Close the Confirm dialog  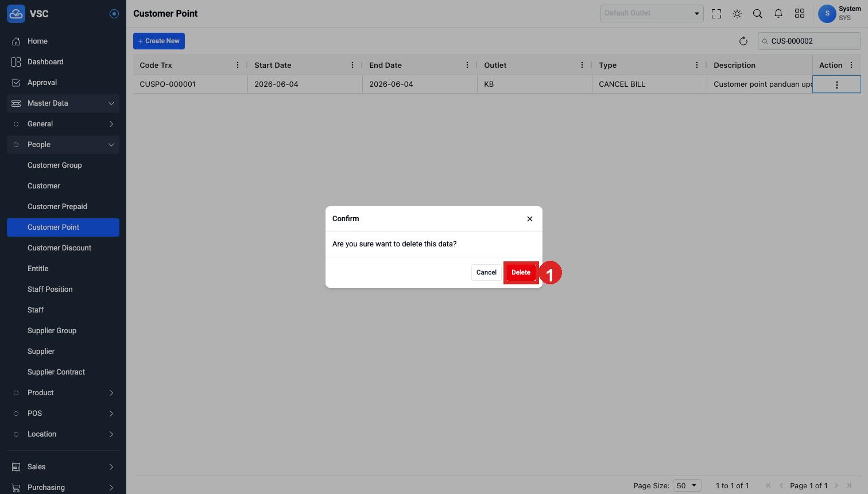click(x=530, y=219)
